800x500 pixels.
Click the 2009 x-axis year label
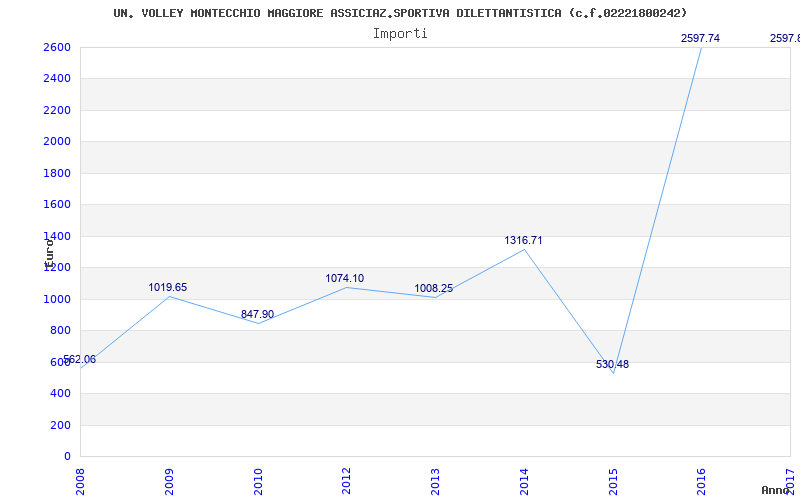(x=169, y=481)
